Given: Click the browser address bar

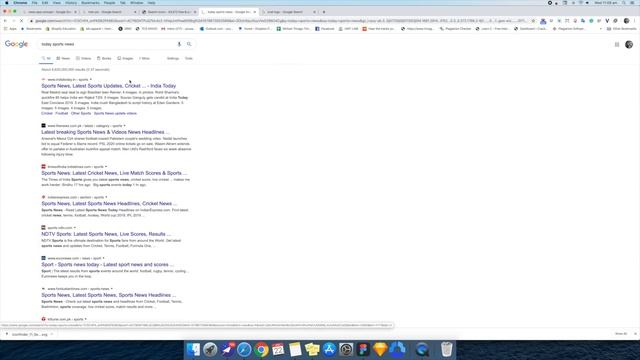Looking at the screenshot, I should (282, 21).
